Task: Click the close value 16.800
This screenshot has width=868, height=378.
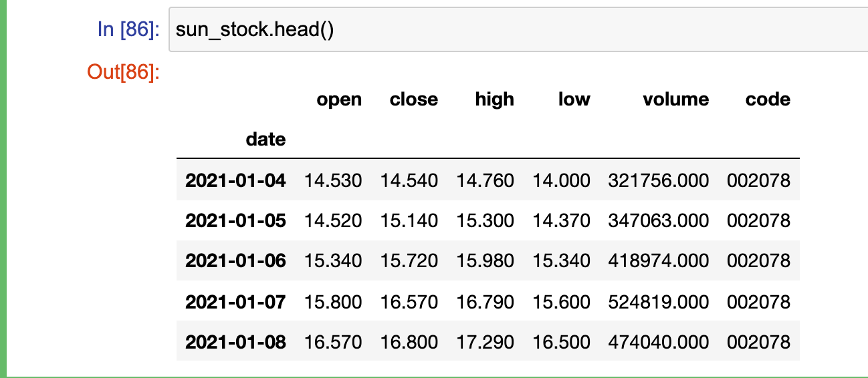Action: coord(409,343)
